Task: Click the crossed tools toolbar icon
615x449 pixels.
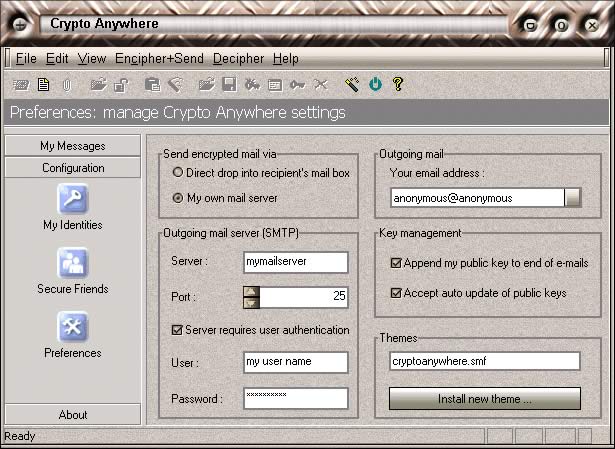Action: [320, 84]
